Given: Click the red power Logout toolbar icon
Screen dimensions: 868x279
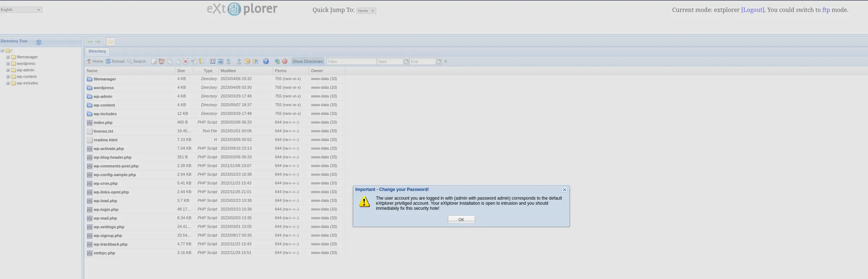Looking at the screenshot, I should [285, 62].
